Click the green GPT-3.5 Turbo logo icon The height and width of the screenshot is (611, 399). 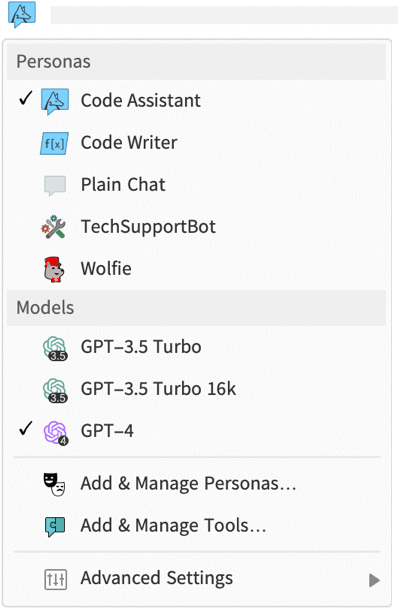[55, 348]
